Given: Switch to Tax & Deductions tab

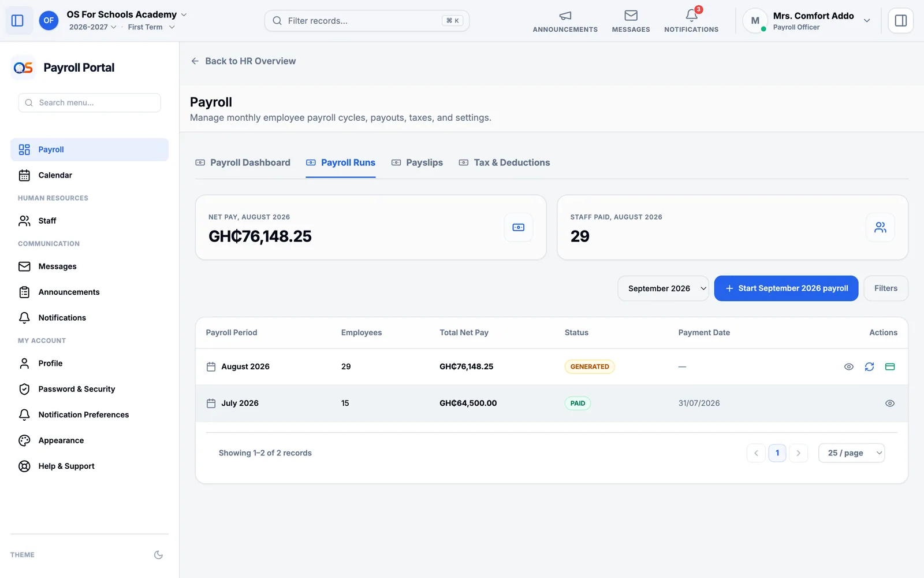Looking at the screenshot, I should 504,163.
